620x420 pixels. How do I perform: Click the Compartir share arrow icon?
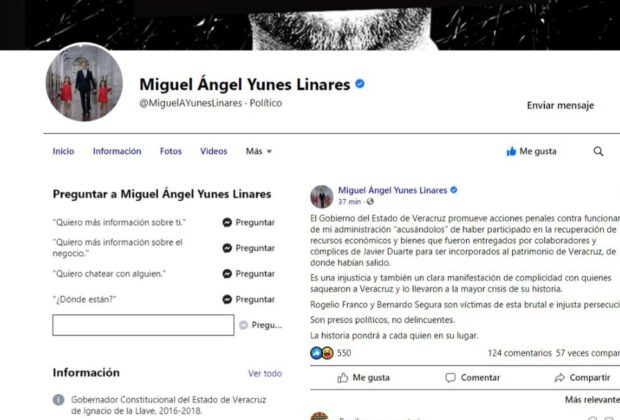coord(560,378)
